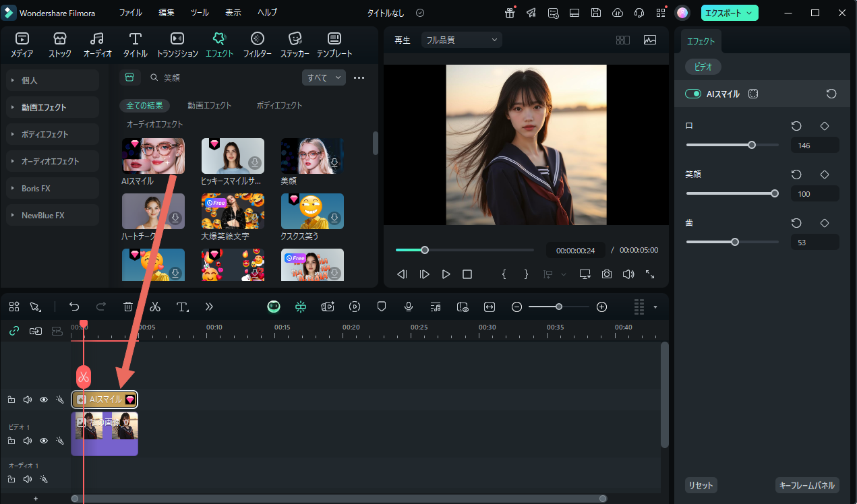Open the Audio (オーディオ) tab

tap(98, 44)
